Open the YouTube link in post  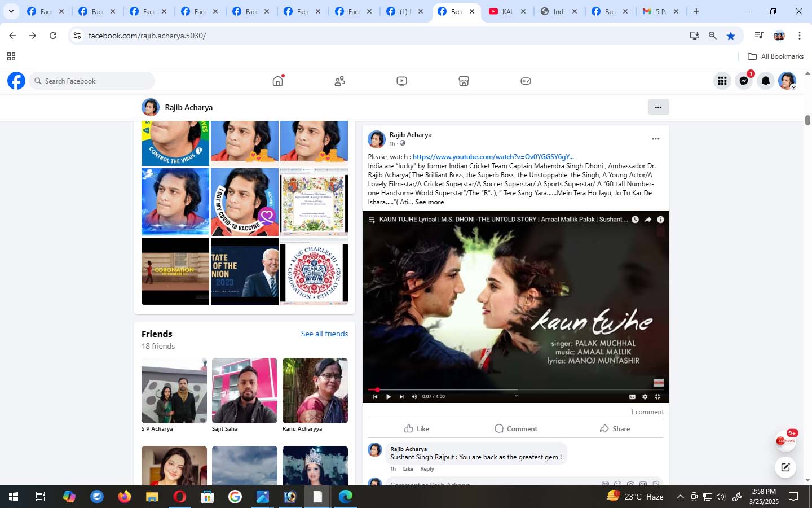[493, 157]
